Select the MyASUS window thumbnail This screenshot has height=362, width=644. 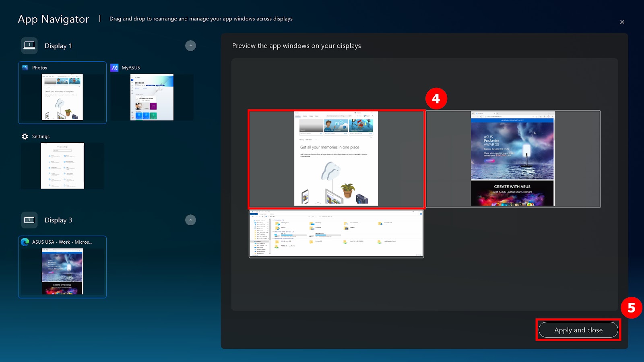[x=152, y=97]
